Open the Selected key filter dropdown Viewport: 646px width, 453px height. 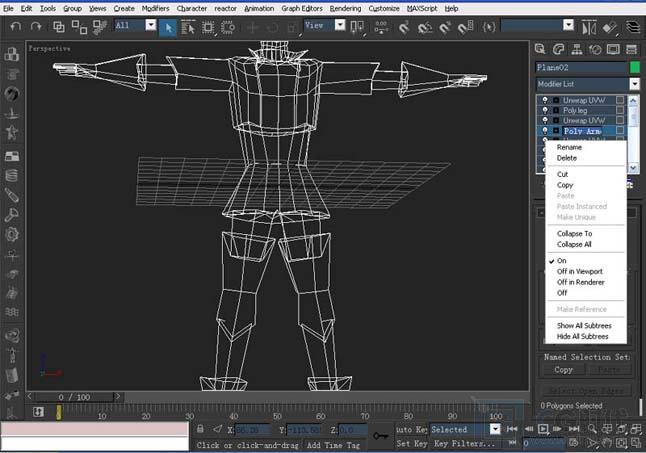(495, 429)
